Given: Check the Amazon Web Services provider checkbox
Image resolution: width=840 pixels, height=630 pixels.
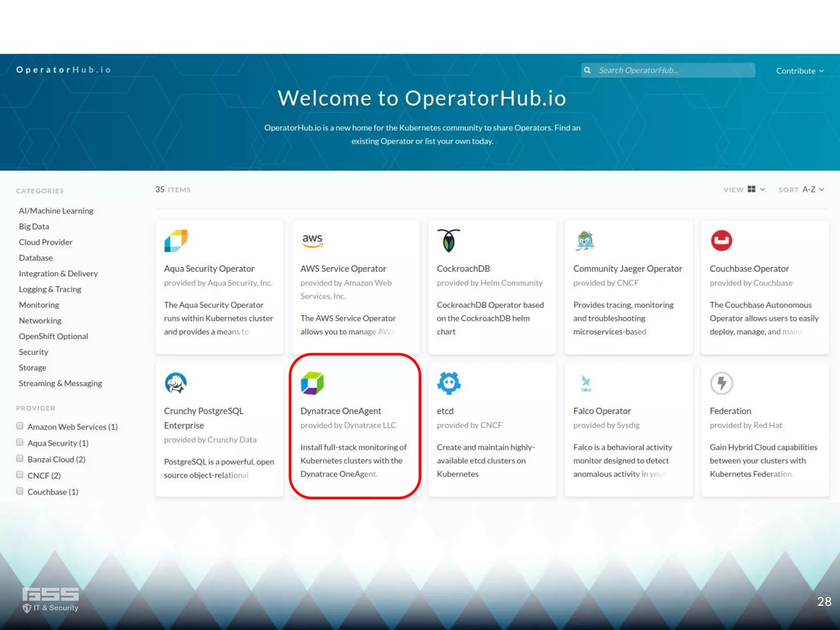Looking at the screenshot, I should 20,426.
